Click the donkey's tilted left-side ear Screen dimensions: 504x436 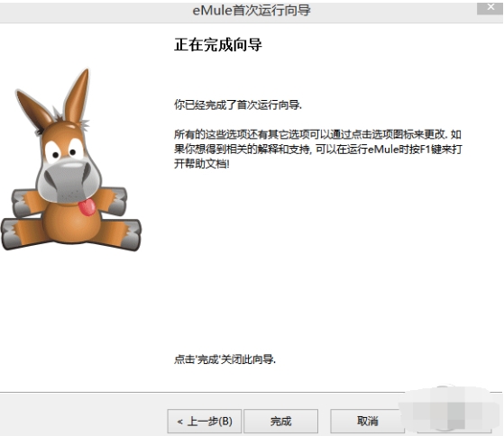[35, 111]
